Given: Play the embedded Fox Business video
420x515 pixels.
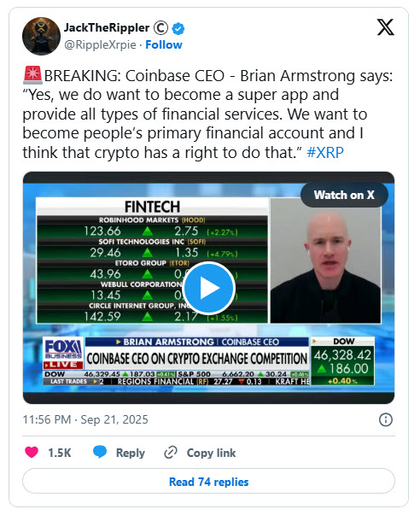Looking at the screenshot, I should click(209, 288).
